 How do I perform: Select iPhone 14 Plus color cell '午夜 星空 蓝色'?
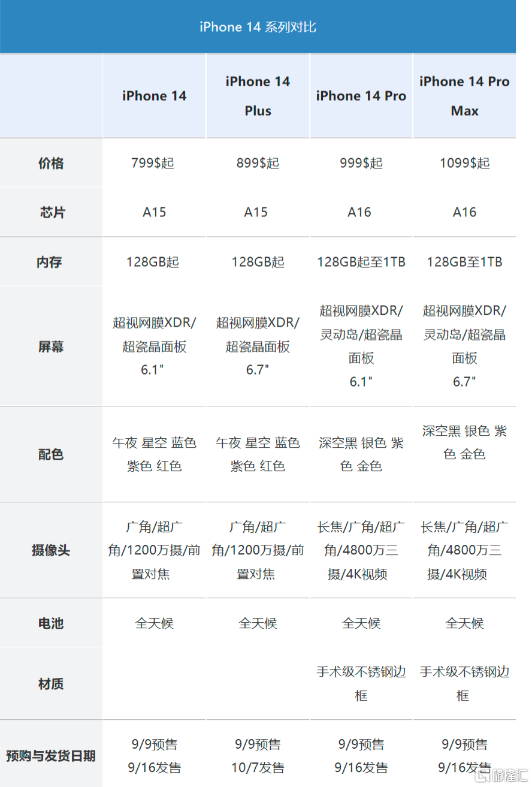[258, 454]
